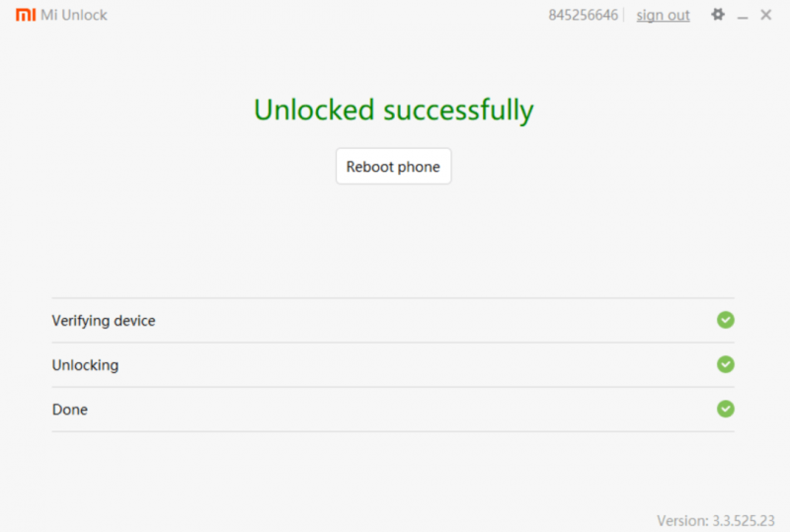Click the orange Mi logo
This screenshot has width=790, height=532.
[x=26, y=15]
